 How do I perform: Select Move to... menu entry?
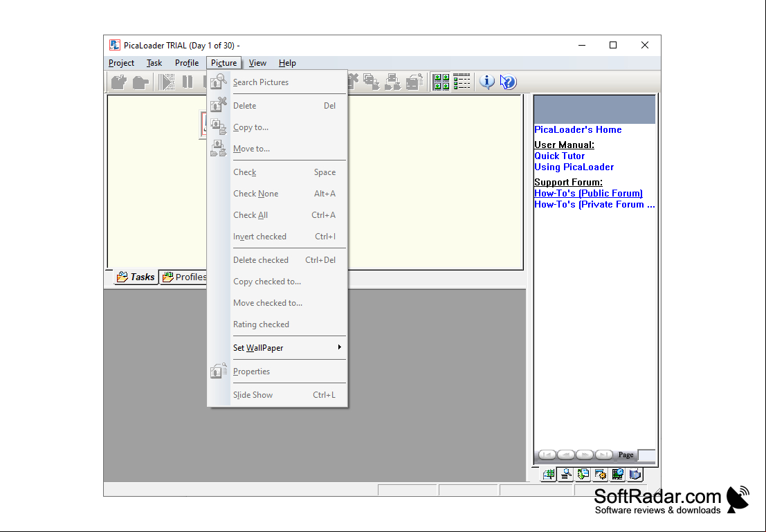tap(277, 149)
